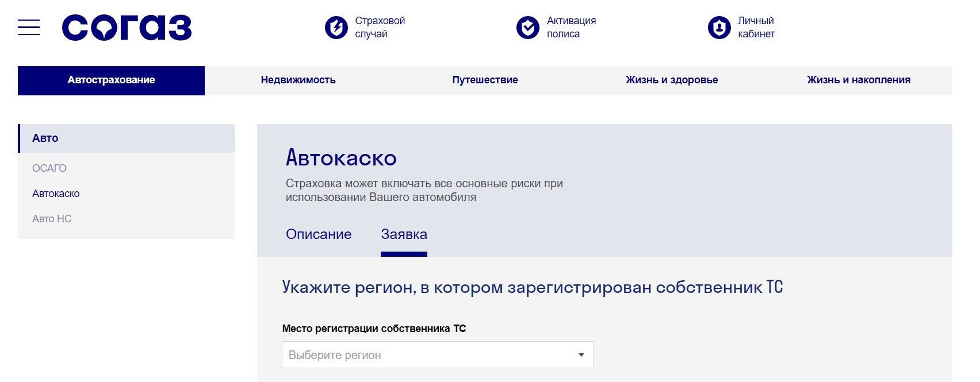Screen dimensions: 980x382
Task: Open the Страховой случай link
Action: pos(380,27)
